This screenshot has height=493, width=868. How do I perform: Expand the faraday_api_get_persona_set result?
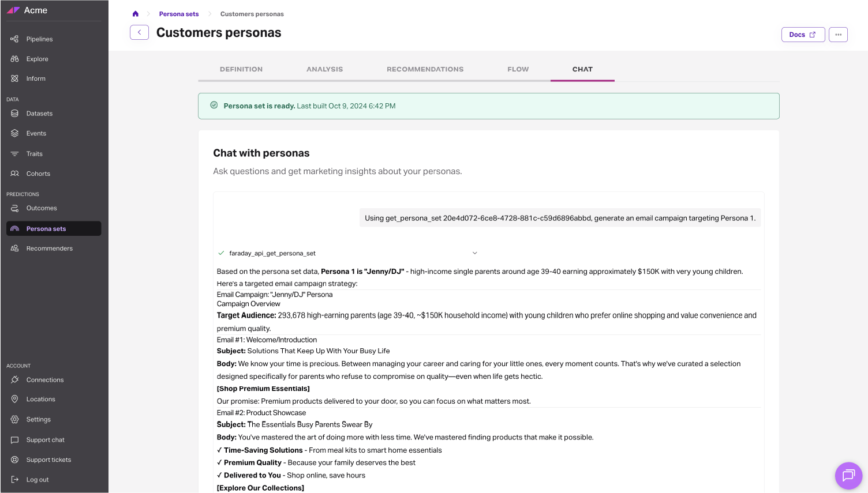[x=474, y=253]
